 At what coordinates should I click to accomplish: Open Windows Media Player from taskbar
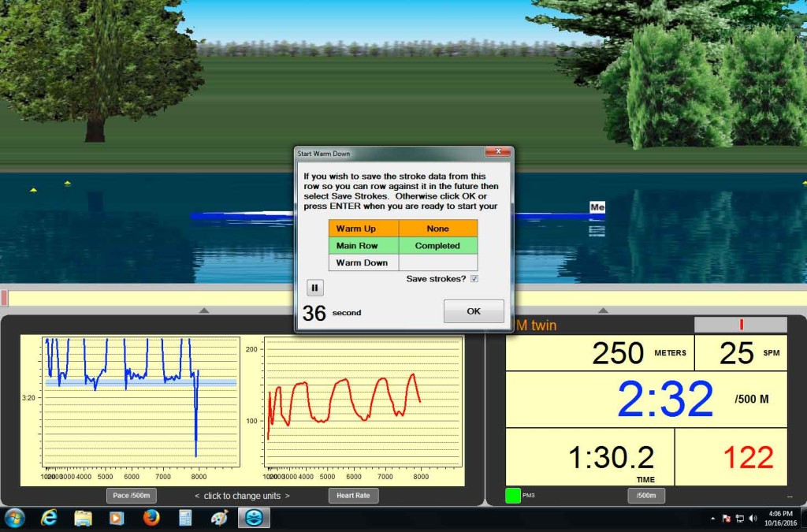pos(117,518)
